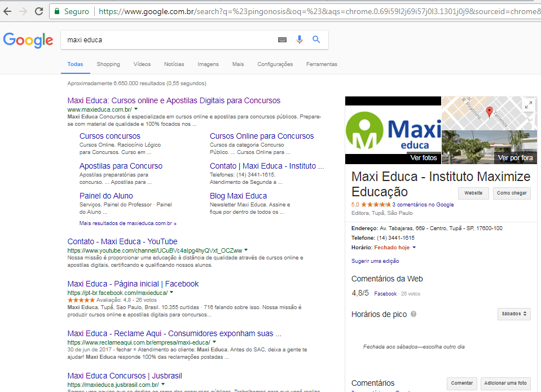Click Mais resultados de maxieduca.com.br
Screen dimensions: 541x392
[127, 223]
